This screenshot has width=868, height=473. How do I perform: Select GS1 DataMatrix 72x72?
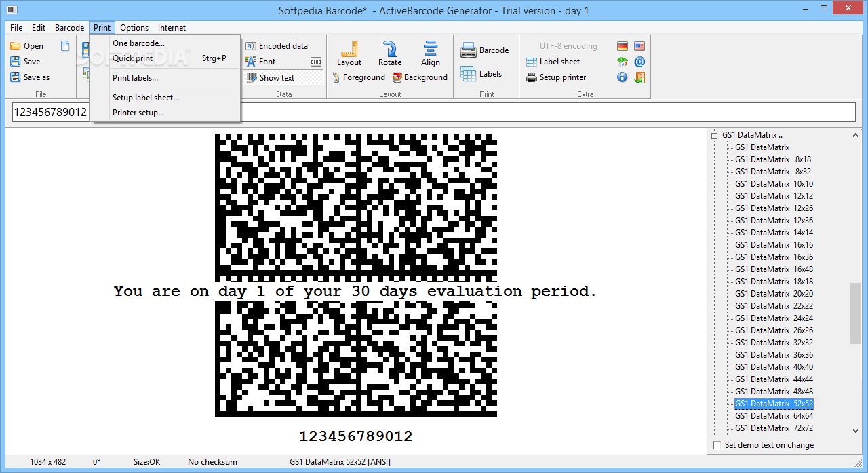click(x=774, y=428)
